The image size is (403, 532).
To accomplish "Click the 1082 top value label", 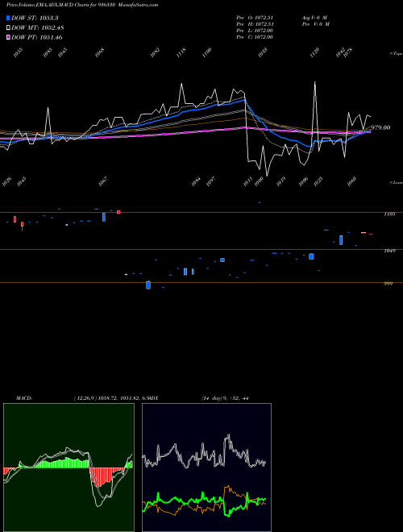I will (155, 53).
